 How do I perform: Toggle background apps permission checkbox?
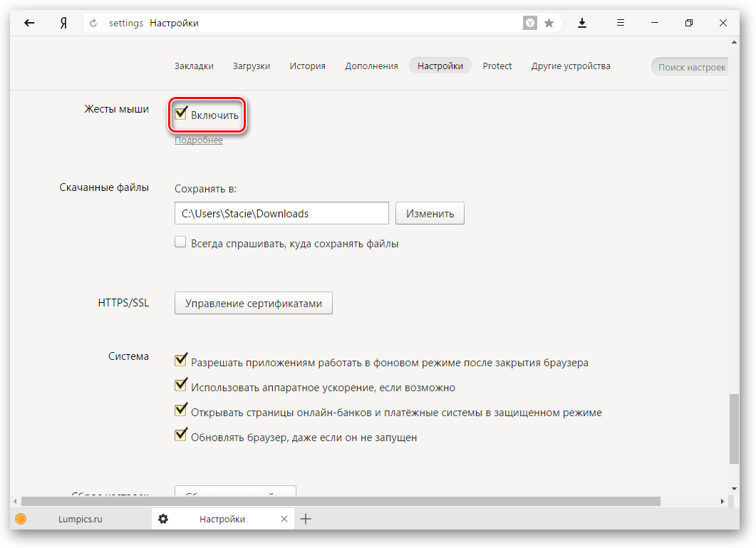[181, 361]
